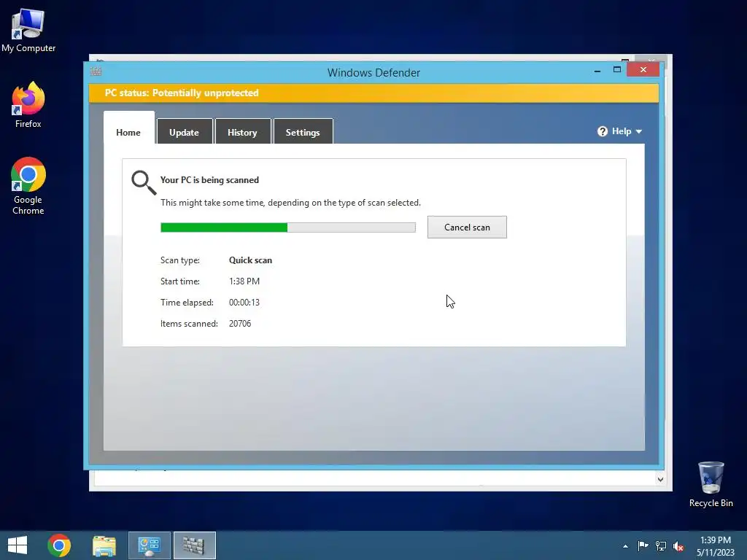Close the Windows Defender window
The width and height of the screenshot is (747, 560).
click(643, 70)
